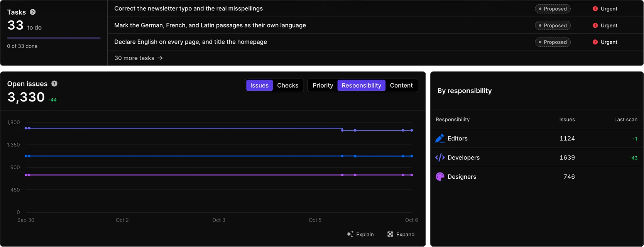Click the Urgent icon on newsletter typo task
The height and width of the screenshot is (247, 644).
(595, 8)
